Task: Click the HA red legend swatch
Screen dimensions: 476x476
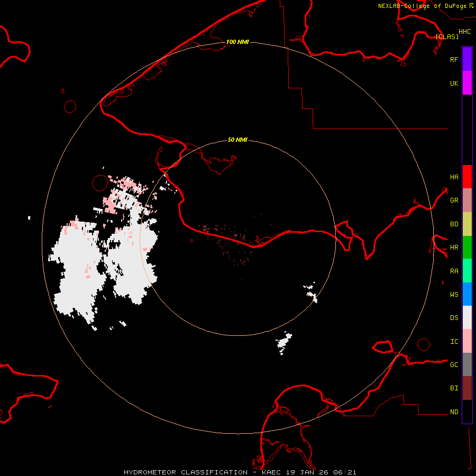Action: point(467,177)
